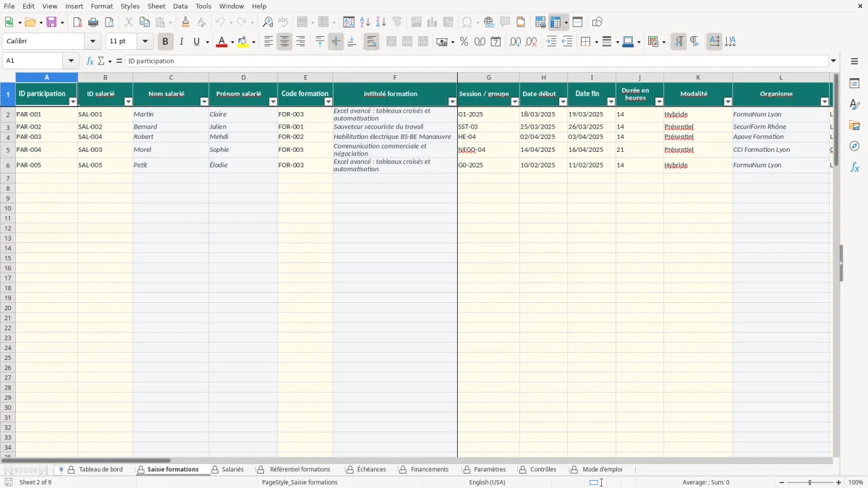Viewport: 868px width, 488px height.
Task: Run the Spelling check
Action: click(284, 22)
